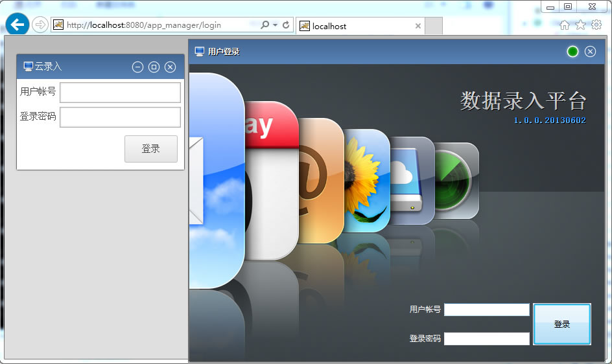Click the monitor icon in 用户登录 title

pos(200,52)
